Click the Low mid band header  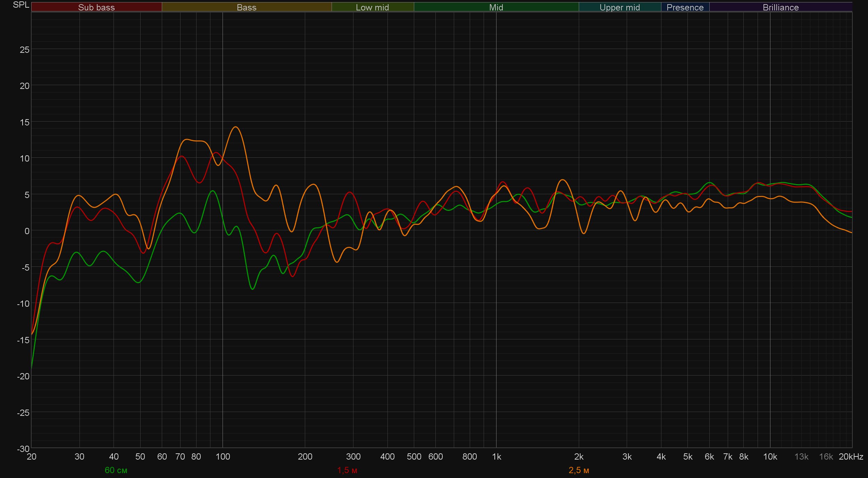click(372, 7)
